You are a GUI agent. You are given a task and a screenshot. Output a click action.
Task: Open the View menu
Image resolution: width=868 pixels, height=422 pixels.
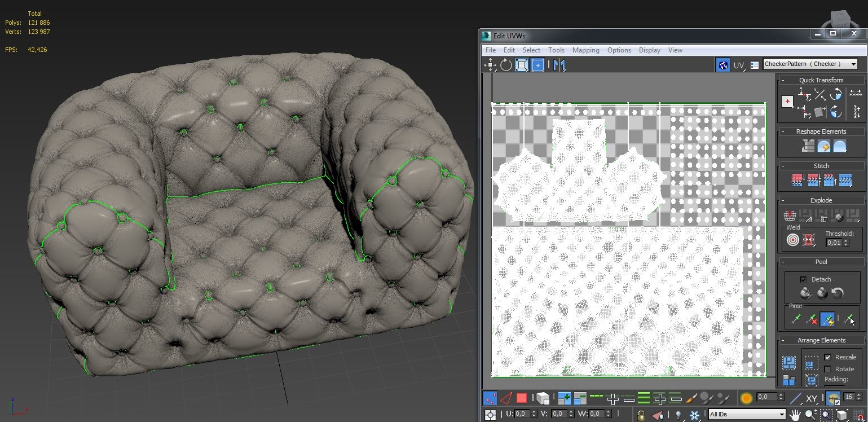point(675,50)
